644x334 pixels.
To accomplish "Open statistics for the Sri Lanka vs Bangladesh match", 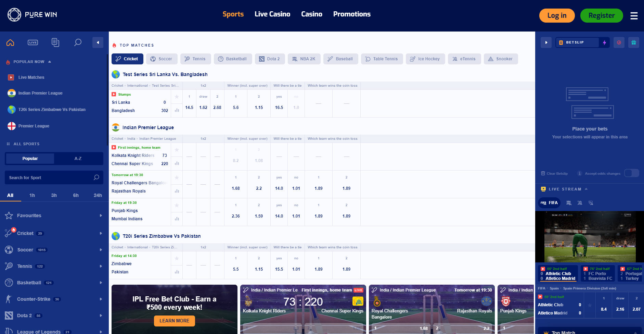I will pos(177,110).
